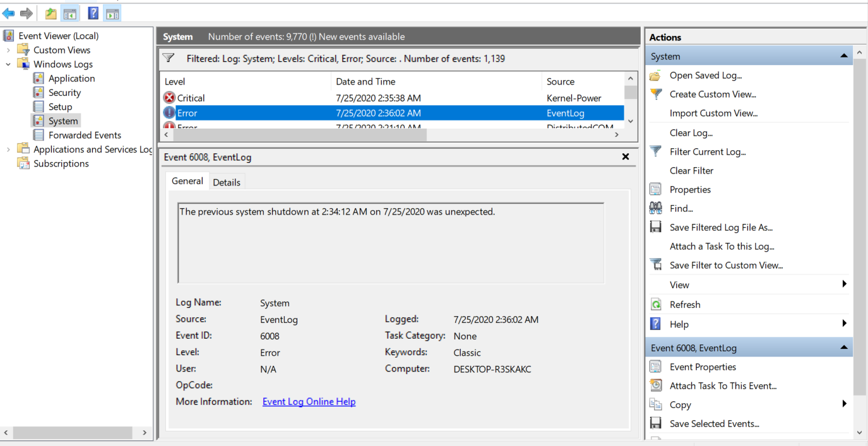The width and height of the screenshot is (868, 446).
Task: Open log Properties action
Action: point(690,189)
